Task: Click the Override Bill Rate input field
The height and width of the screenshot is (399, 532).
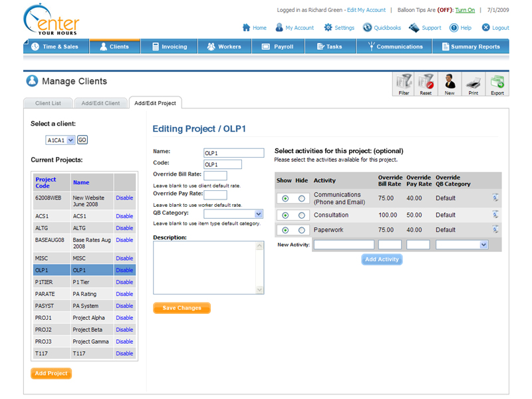Action: pos(215,176)
